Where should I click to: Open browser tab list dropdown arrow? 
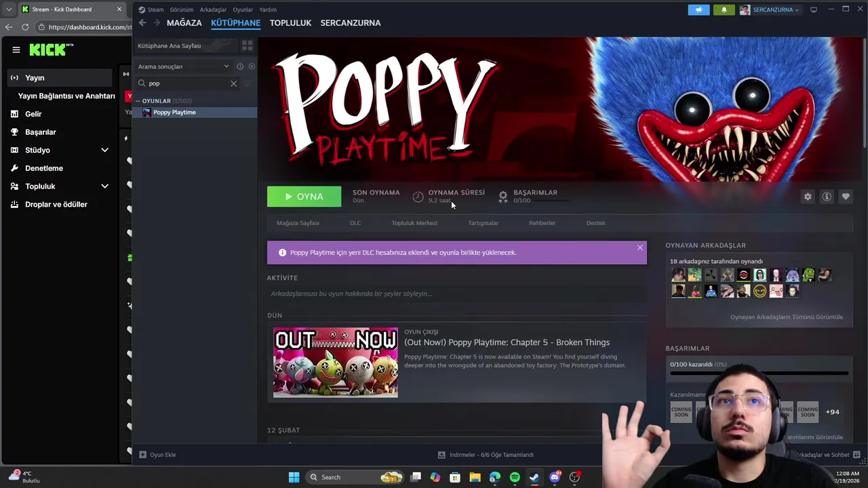(8, 9)
